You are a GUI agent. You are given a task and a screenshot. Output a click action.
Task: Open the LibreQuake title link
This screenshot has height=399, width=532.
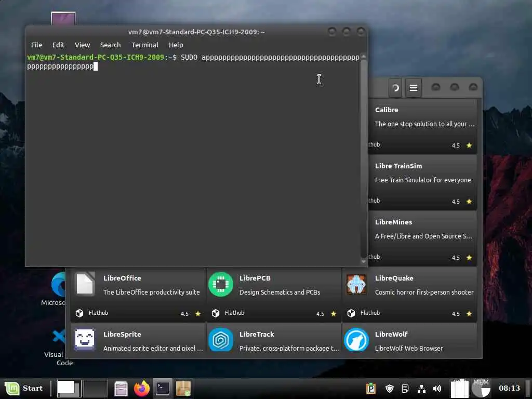(394, 278)
